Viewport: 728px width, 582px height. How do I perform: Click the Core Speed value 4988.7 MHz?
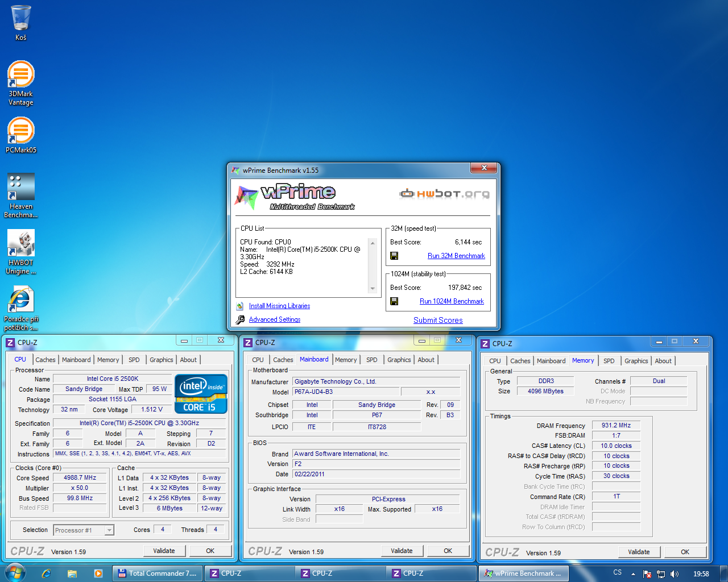coord(80,478)
